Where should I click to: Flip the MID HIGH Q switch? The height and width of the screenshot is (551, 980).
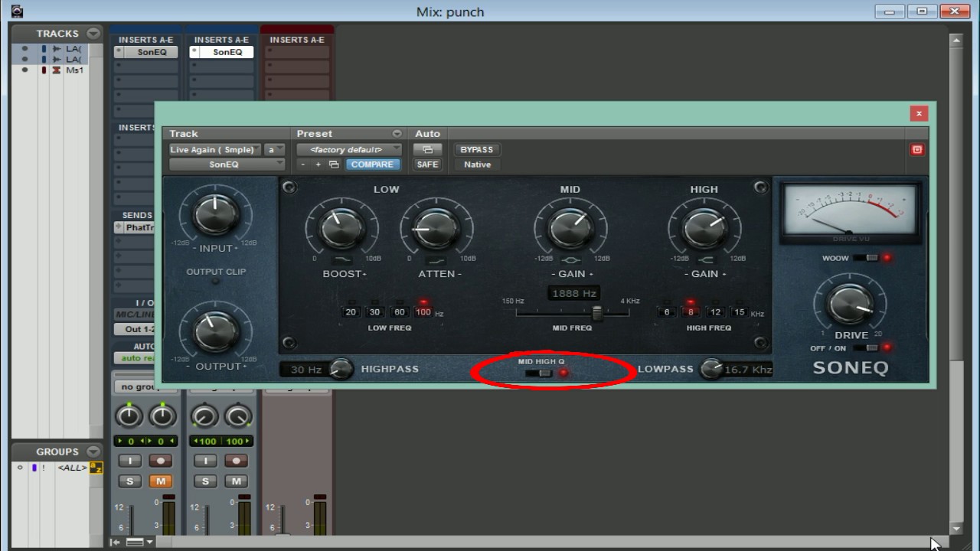pos(541,373)
